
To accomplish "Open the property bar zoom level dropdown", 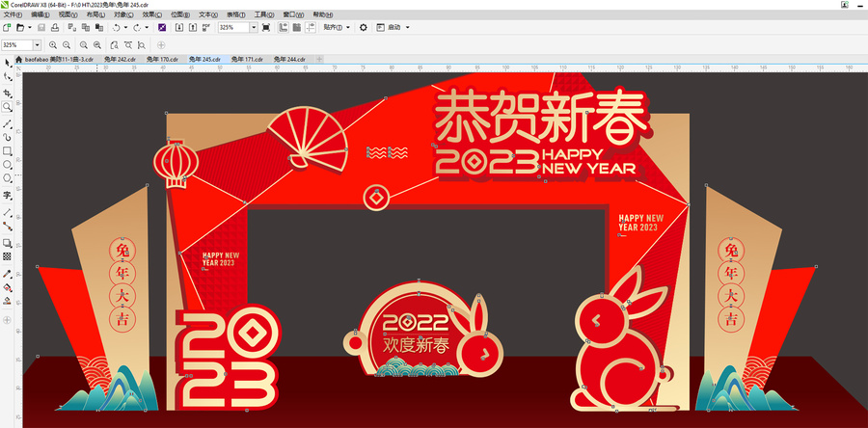I will click(37, 44).
